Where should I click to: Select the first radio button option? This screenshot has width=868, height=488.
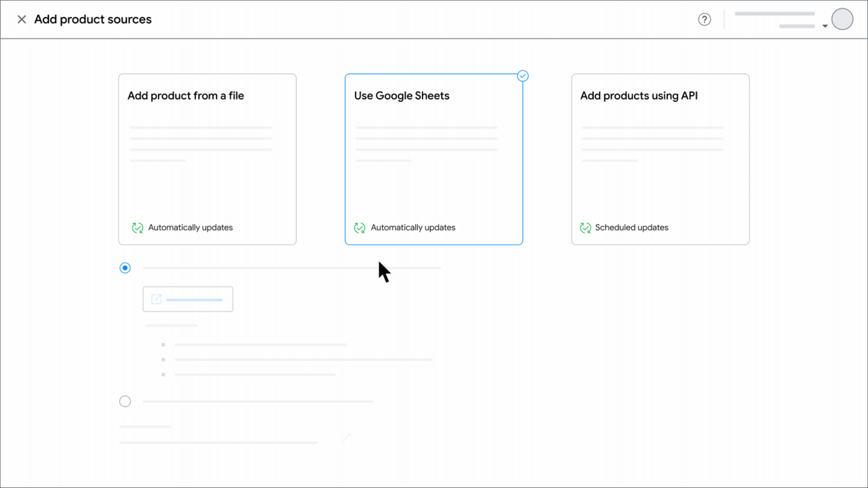point(125,268)
